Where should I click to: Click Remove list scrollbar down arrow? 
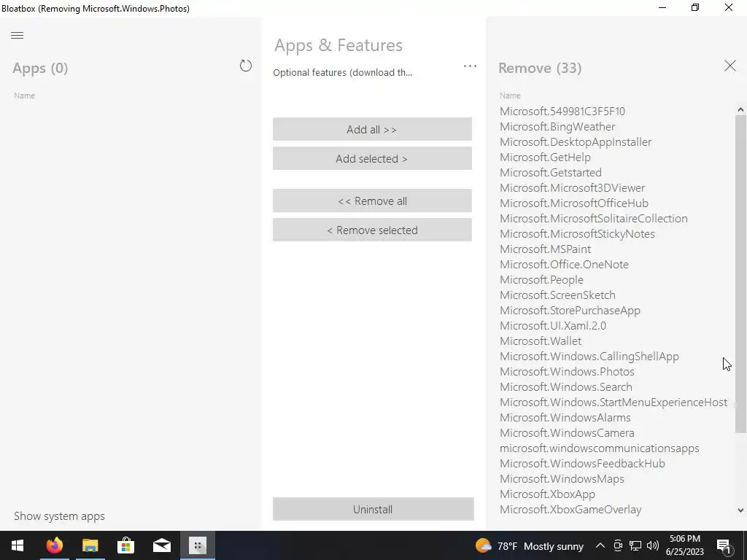740,510
